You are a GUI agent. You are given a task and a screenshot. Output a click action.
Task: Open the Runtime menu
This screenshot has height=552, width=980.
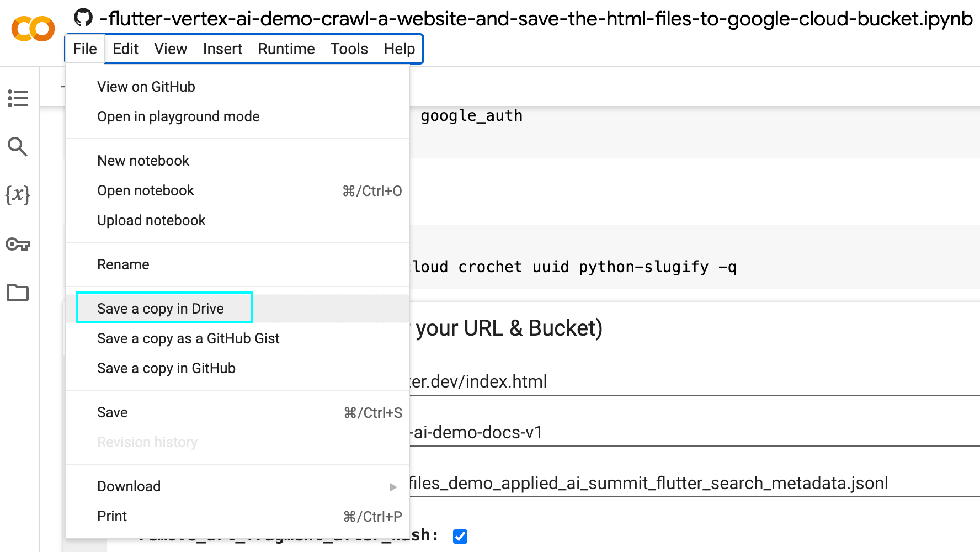coord(286,49)
